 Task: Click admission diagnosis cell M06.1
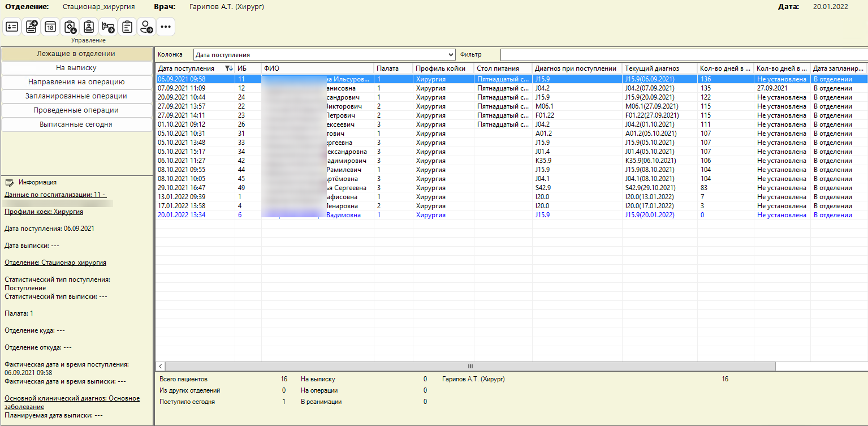click(577, 106)
